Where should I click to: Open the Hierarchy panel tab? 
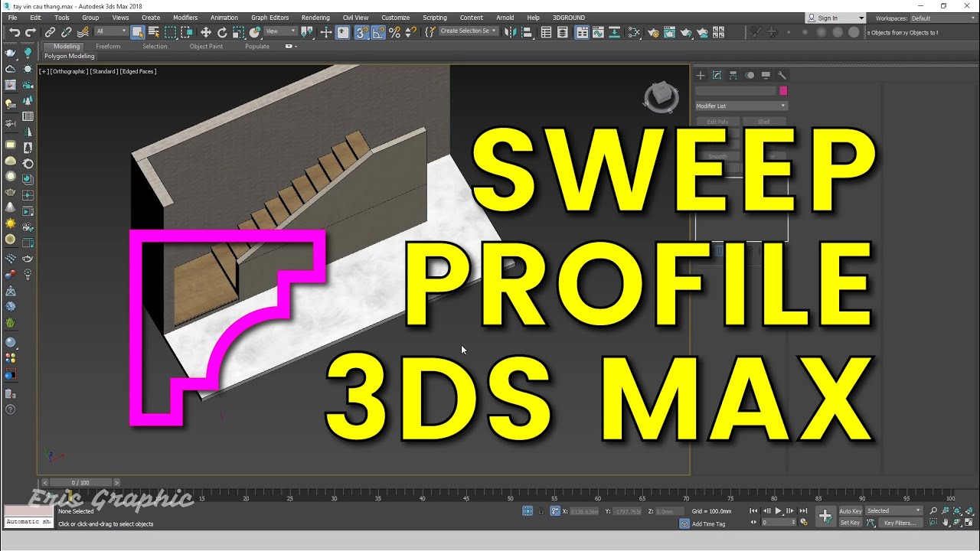coord(733,75)
